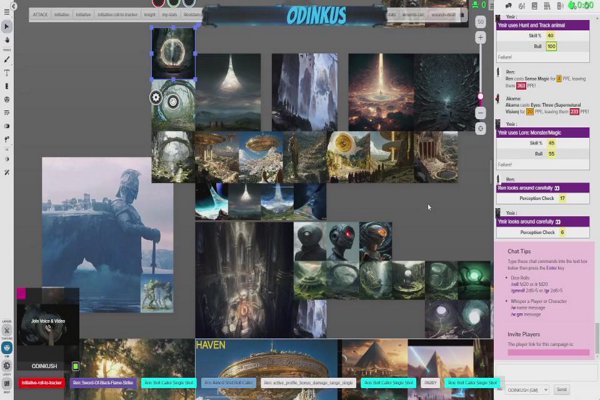
Task: Select the tool icon above the lower divider
Action: coord(7,139)
